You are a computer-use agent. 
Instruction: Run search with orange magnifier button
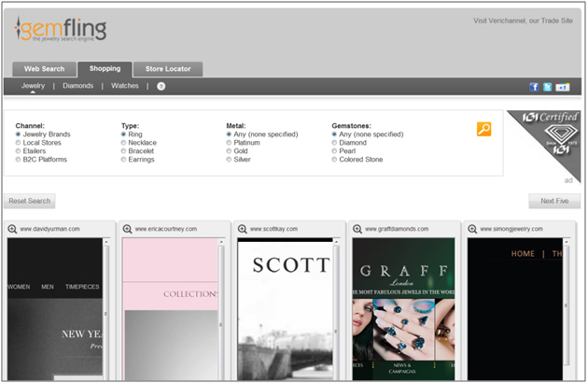(x=483, y=129)
